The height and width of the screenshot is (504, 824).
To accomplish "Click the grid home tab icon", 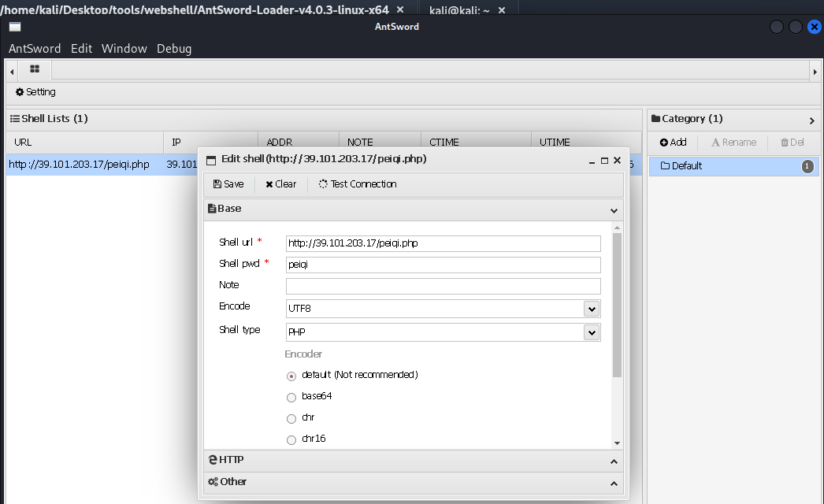I will (35, 69).
